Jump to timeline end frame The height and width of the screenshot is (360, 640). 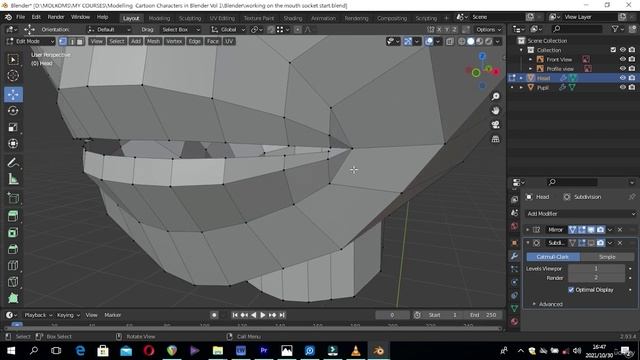282,315
